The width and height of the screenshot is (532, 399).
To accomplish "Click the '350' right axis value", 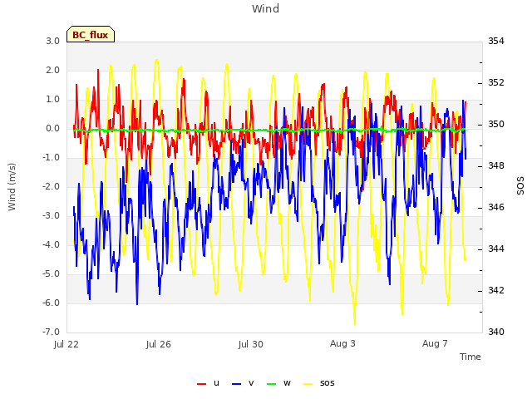I will click(x=496, y=125).
